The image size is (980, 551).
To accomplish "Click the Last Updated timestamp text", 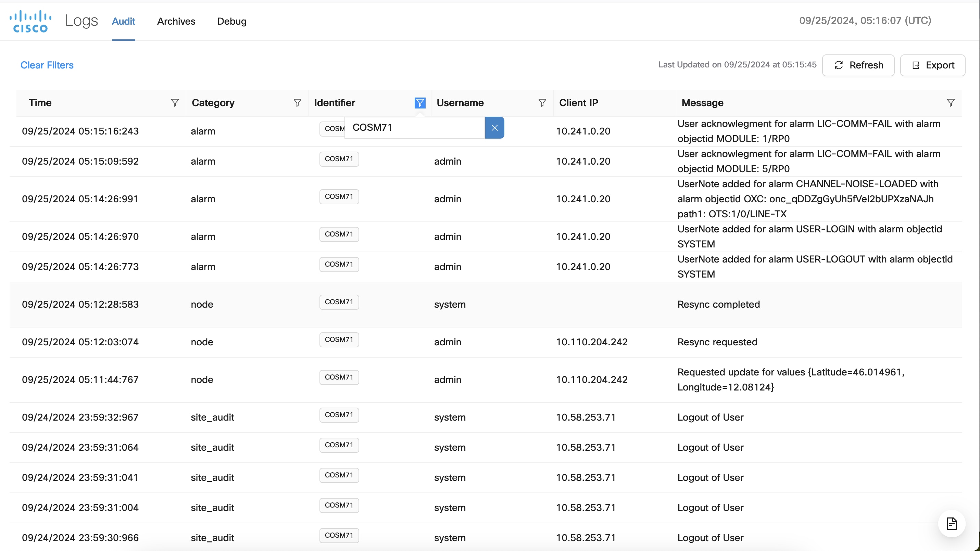I will (x=737, y=65).
